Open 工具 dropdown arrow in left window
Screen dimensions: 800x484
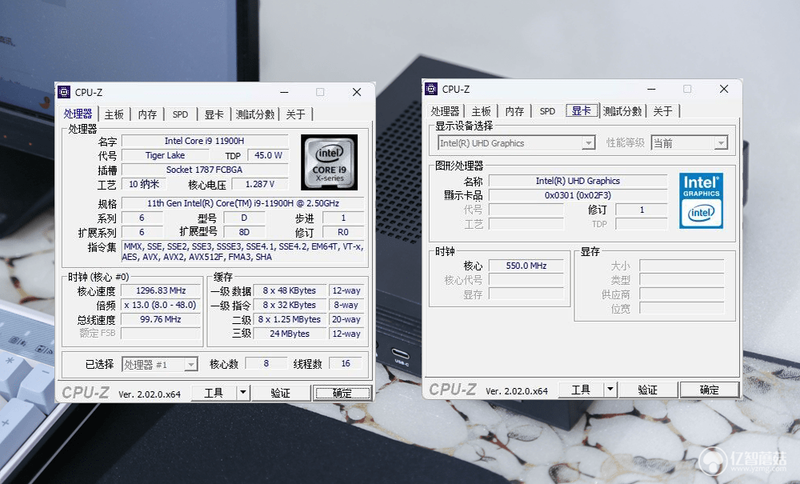(x=243, y=393)
